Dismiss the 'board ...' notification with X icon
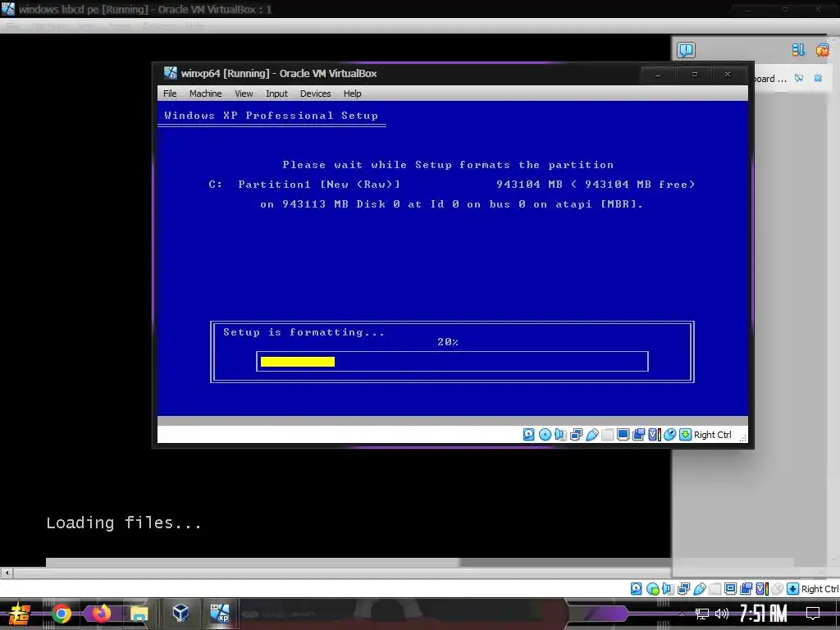840x630 pixels. point(818,78)
